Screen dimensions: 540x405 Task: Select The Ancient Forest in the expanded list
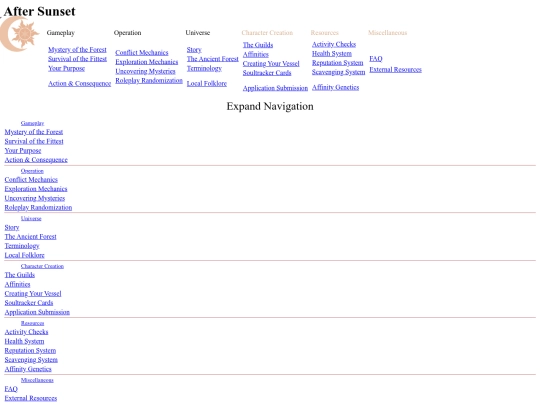(x=30, y=237)
